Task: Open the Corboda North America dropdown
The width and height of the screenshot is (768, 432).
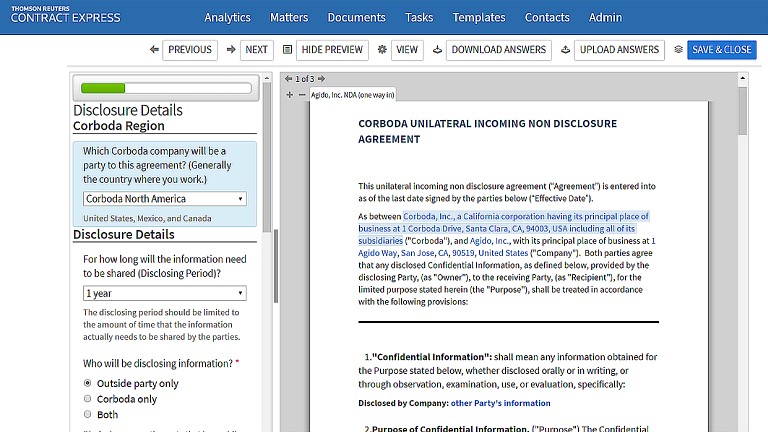Action: (x=165, y=199)
